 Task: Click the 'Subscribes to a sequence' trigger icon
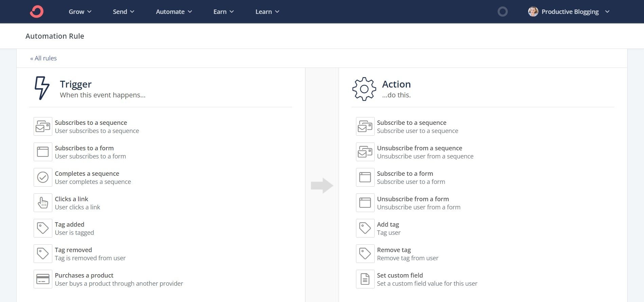click(43, 126)
